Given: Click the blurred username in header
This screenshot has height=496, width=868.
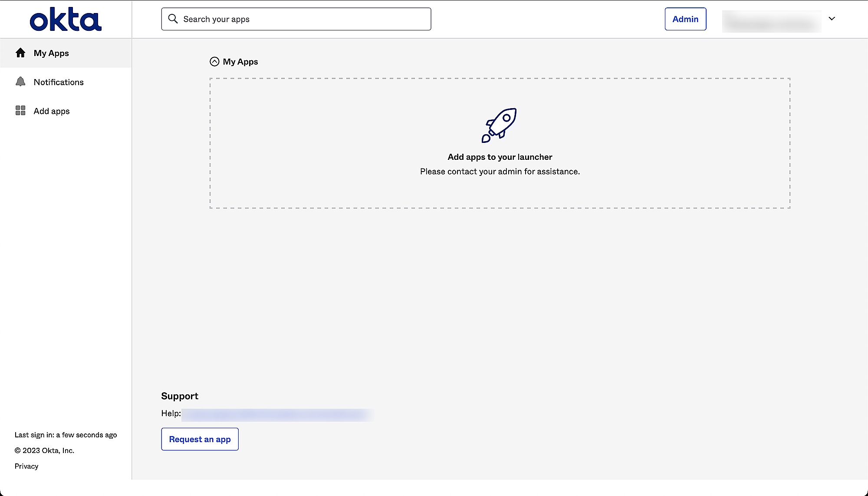Looking at the screenshot, I should click(771, 22).
